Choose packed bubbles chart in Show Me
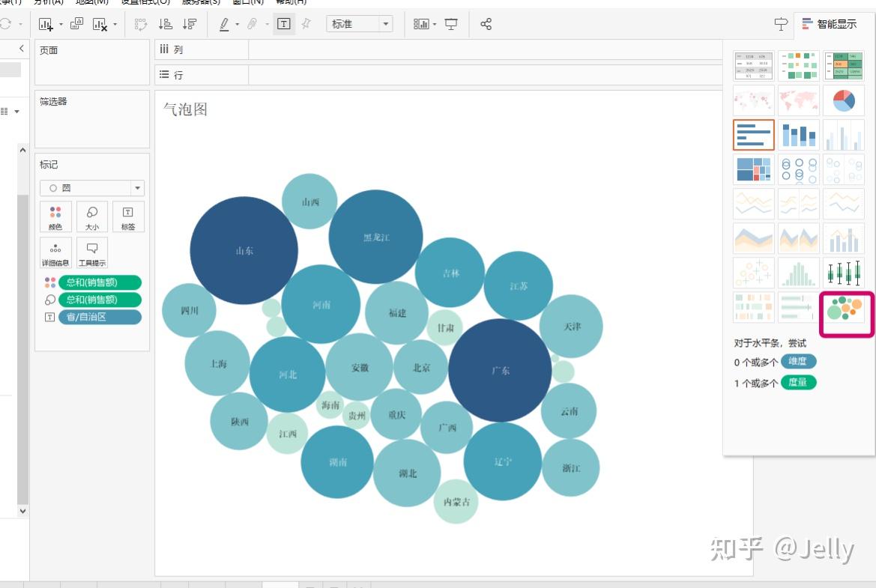This screenshot has height=588, width=876. (845, 308)
